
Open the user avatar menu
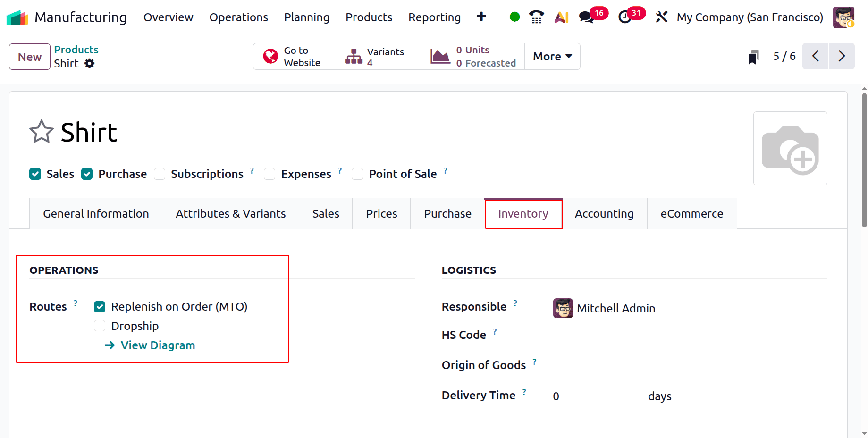pos(843,17)
